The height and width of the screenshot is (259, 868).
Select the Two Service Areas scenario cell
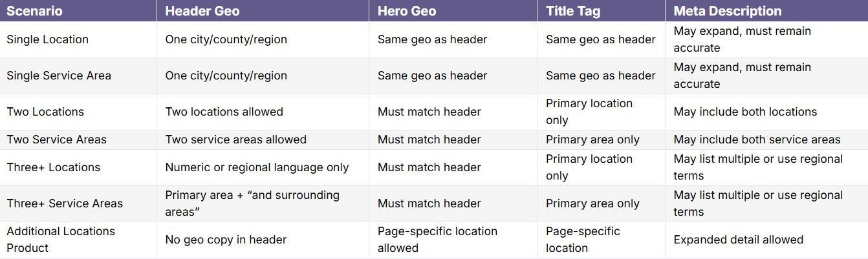tap(57, 140)
